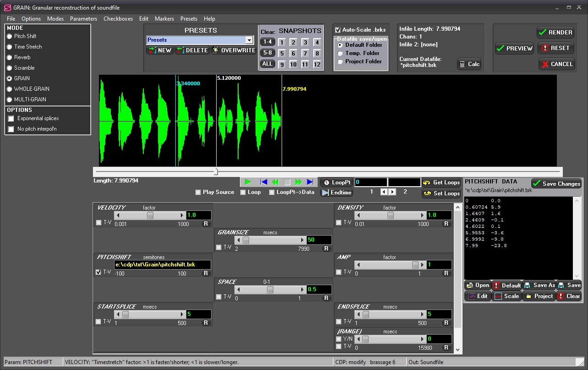Open the Presets dropdown list
The width and height of the screenshot is (588, 370).
249,40
